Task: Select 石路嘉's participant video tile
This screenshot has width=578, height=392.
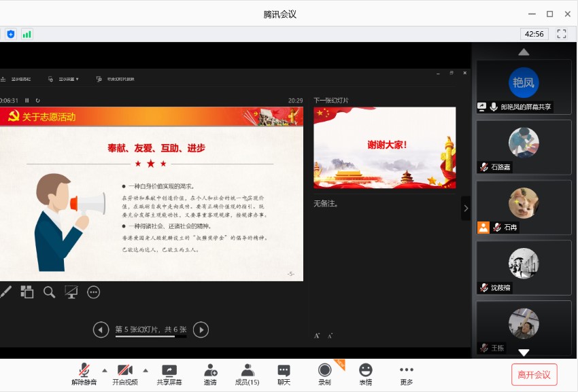Action: [x=524, y=147]
